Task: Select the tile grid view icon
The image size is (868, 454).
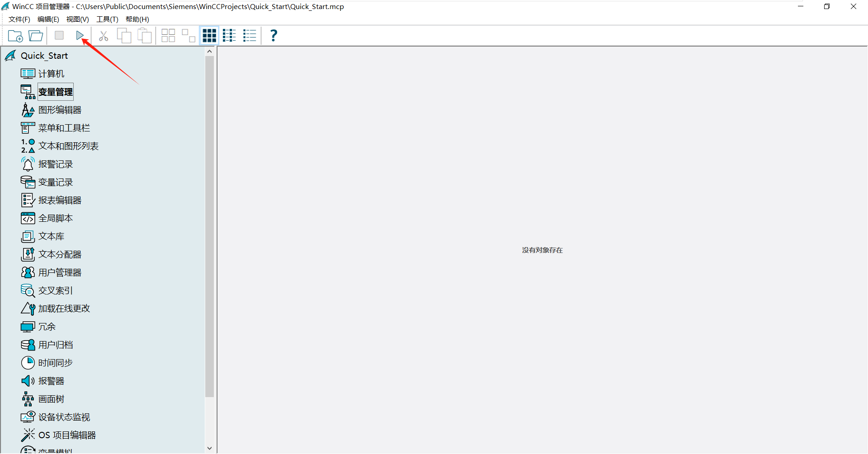Action: 209,36
